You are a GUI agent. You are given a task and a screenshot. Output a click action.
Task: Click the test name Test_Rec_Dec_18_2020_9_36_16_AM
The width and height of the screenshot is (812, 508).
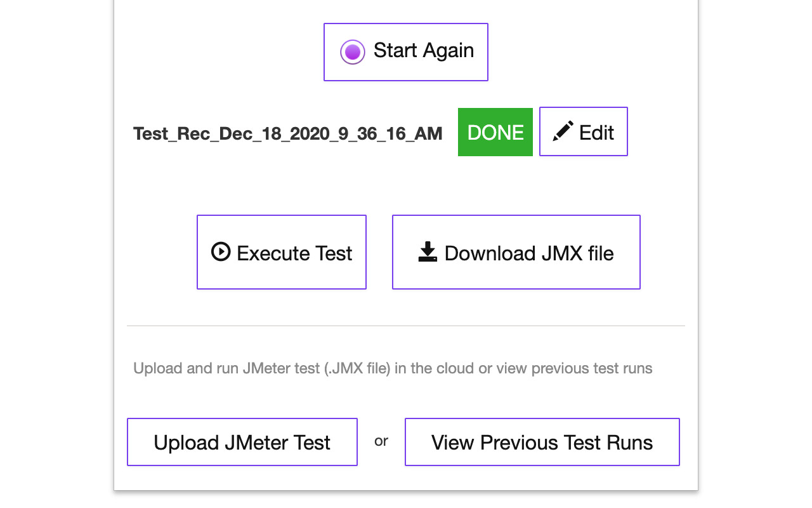tap(287, 133)
